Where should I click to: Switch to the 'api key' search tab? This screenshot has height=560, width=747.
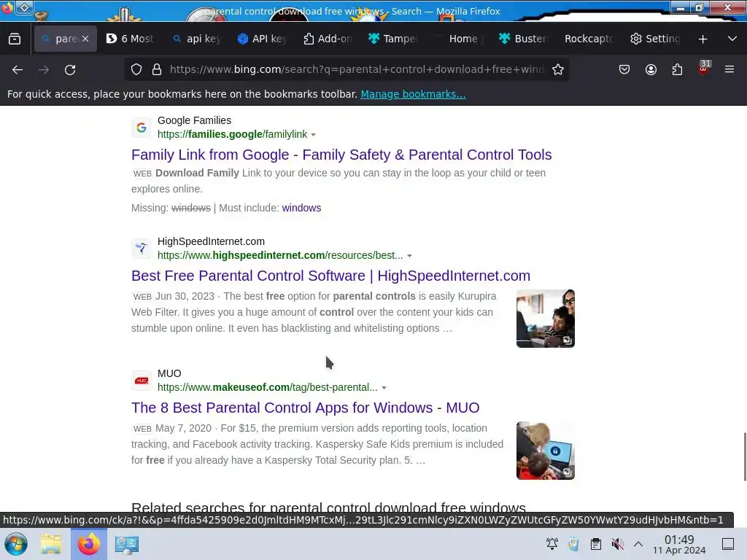[x=197, y=39]
